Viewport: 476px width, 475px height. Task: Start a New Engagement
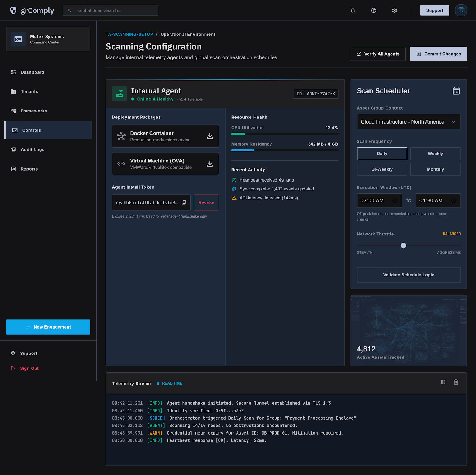click(x=48, y=327)
